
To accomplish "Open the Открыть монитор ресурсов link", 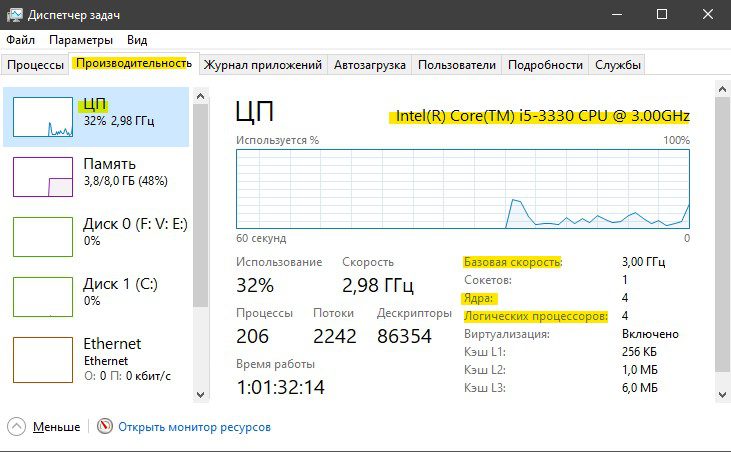I will point(194,426).
